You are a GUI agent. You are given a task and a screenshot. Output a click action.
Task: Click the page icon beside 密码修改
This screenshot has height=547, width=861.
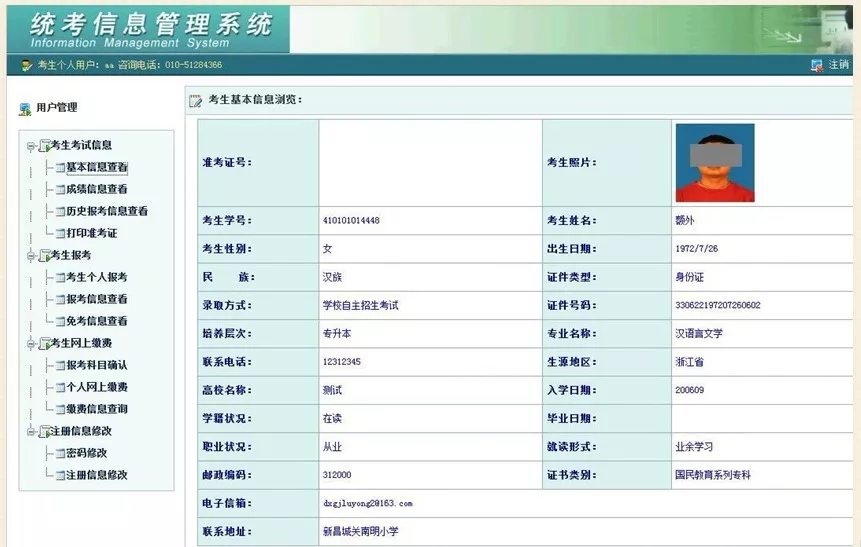[x=60, y=453]
